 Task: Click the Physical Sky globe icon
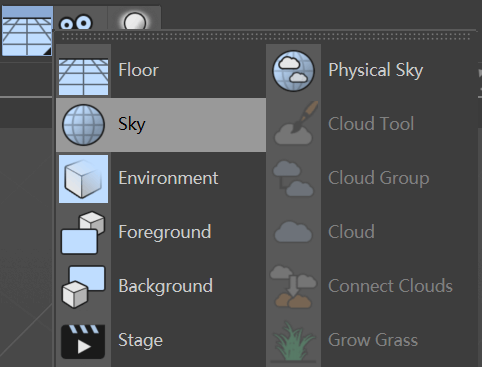coord(293,71)
